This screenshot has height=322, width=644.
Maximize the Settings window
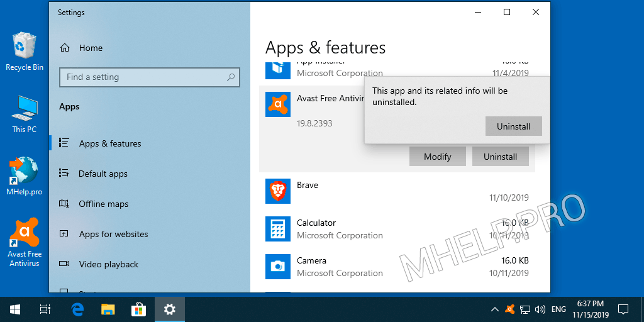[x=507, y=13]
